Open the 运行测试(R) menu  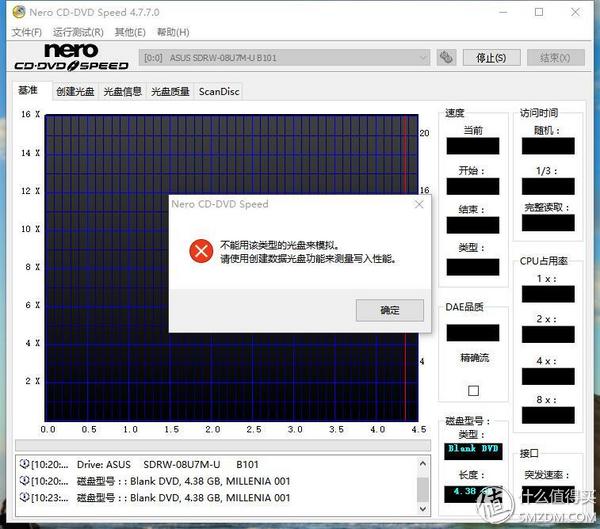(x=78, y=32)
